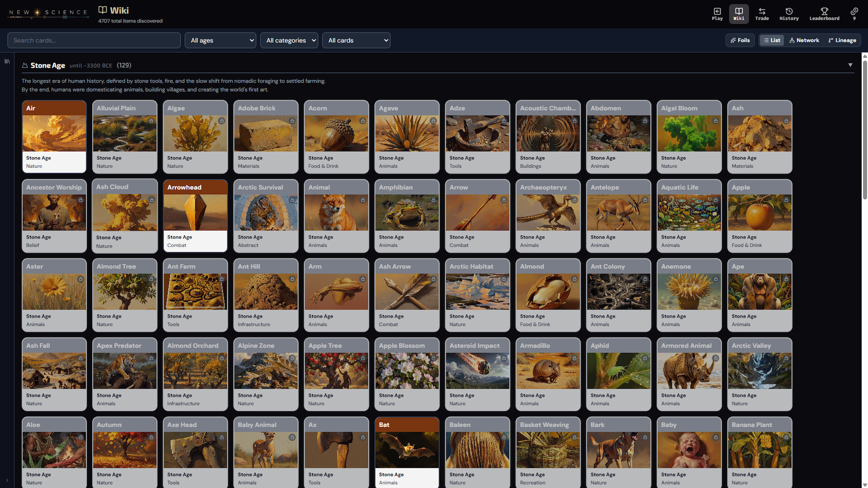The height and width of the screenshot is (488, 868).
Task: Click the lock icon on Baby Animal card
Action: click(292, 437)
